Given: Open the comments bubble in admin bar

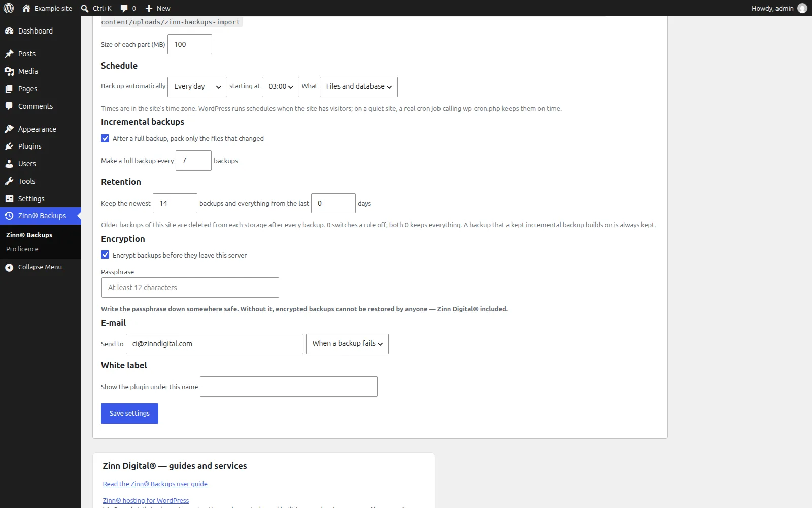Looking at the screenshot, I should [x=124, y=8].
